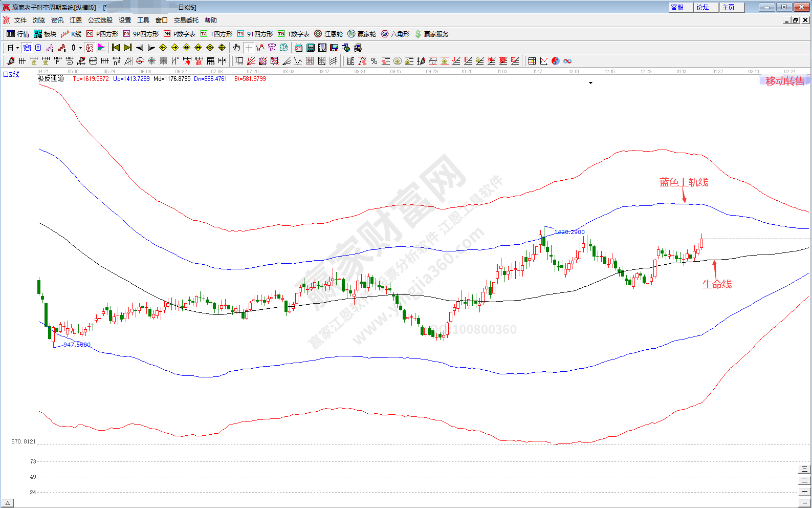The image size is (812, 508).
Task: Open the candlestick style dropdown arrow
Action: coord(80,48)
